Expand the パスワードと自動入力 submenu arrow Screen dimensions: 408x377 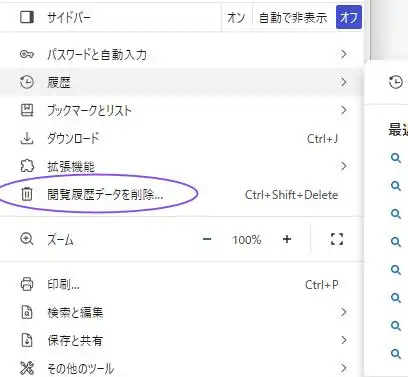pos(344,54)
